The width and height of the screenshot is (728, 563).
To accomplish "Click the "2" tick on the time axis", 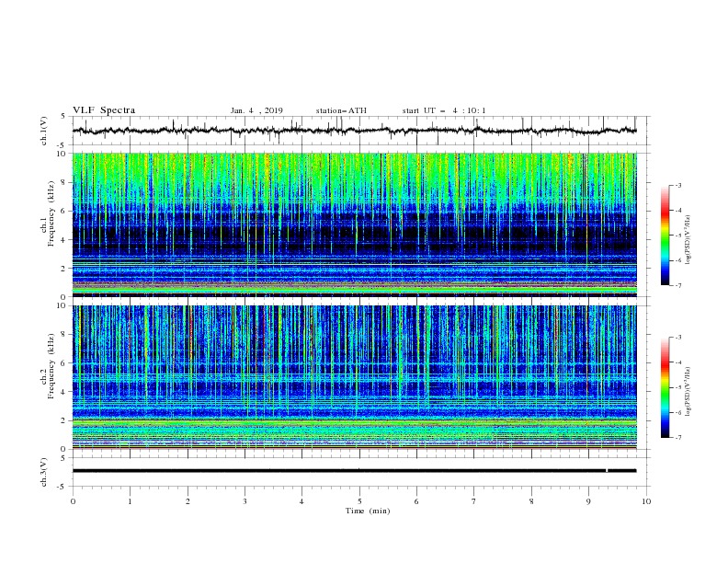I will 188,501.
